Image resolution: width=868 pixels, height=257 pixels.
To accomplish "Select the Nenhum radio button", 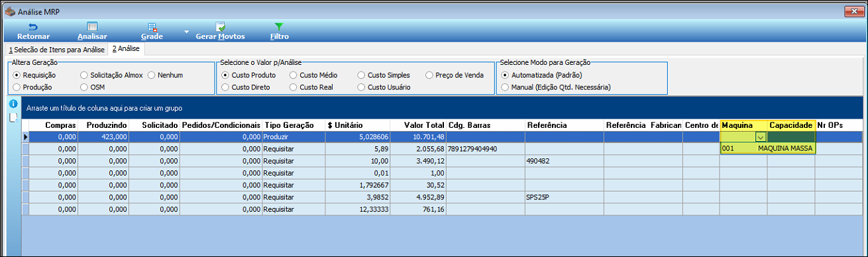I will (x=152, y=76).
